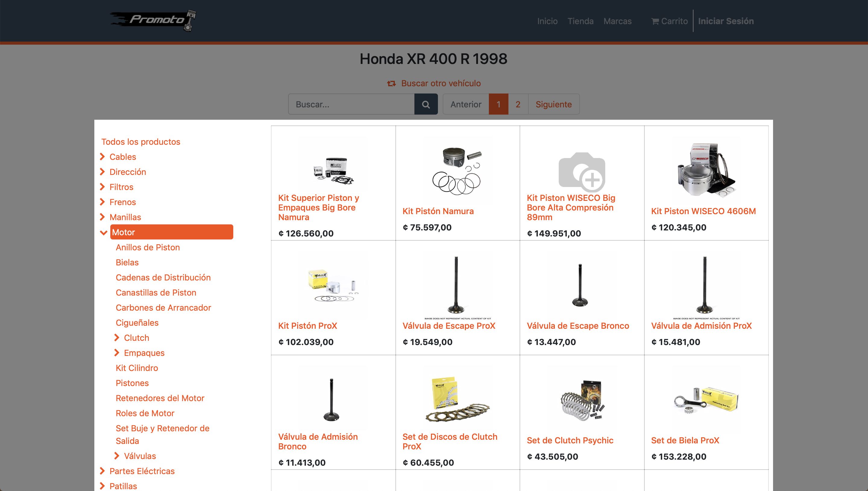Click Iniciar Sesión

[726, 21]
